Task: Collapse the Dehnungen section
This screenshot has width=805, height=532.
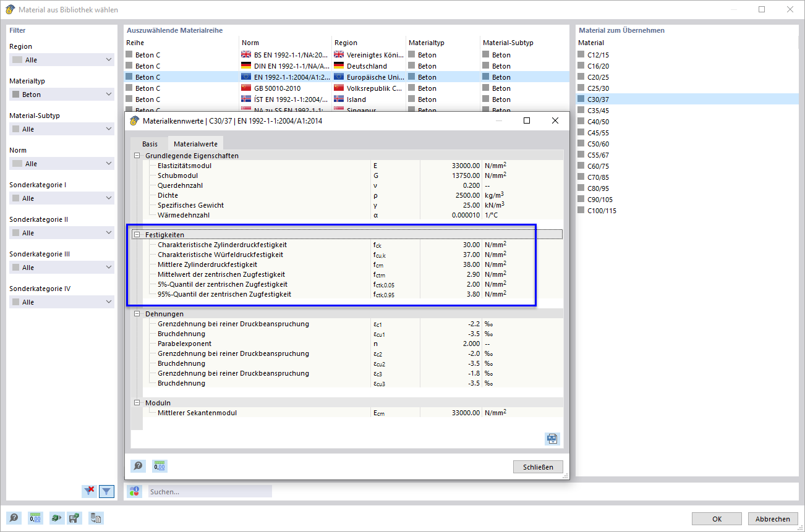Action: click(x=137, y=314)
